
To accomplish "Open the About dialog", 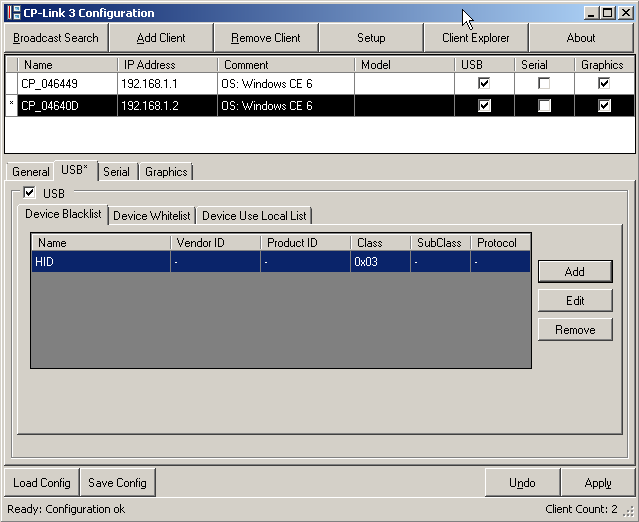I will [x=581, y=38].
